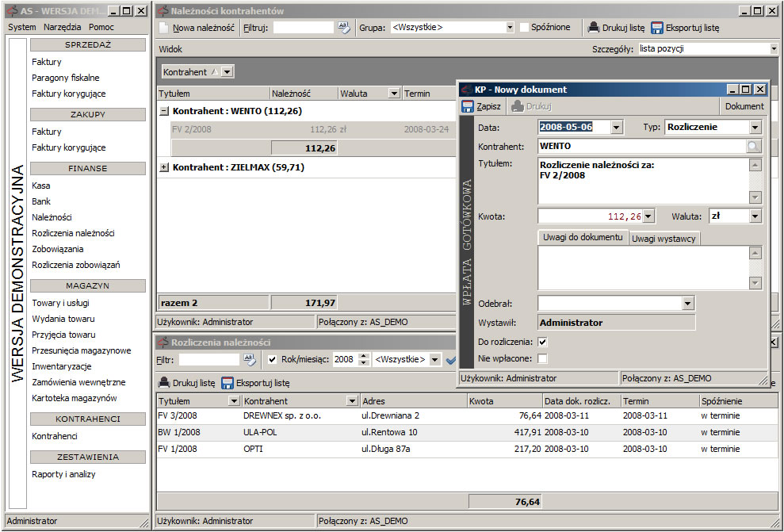
Task: Open the Grupa Wszystkie dropdown
Action: point(510,28)
